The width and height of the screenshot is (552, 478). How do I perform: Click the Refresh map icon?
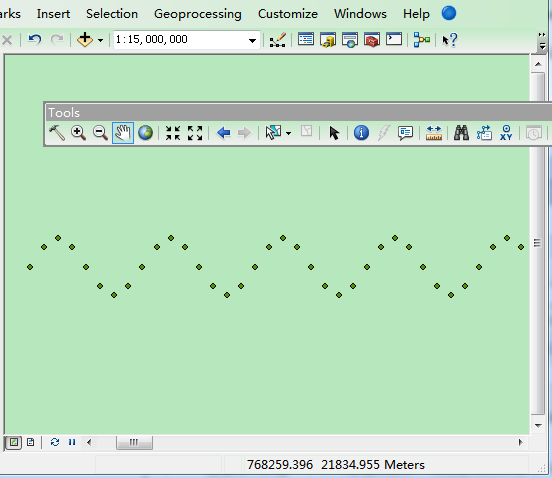(55, 442)
